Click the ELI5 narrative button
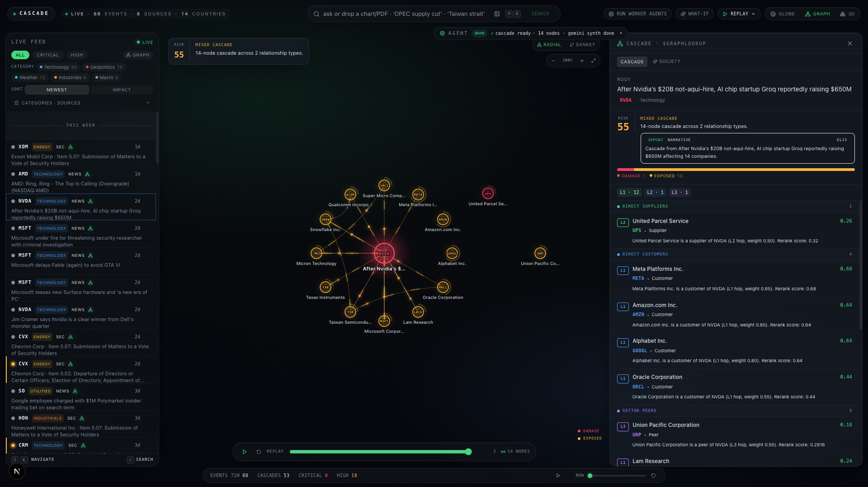 click(842, 140)
